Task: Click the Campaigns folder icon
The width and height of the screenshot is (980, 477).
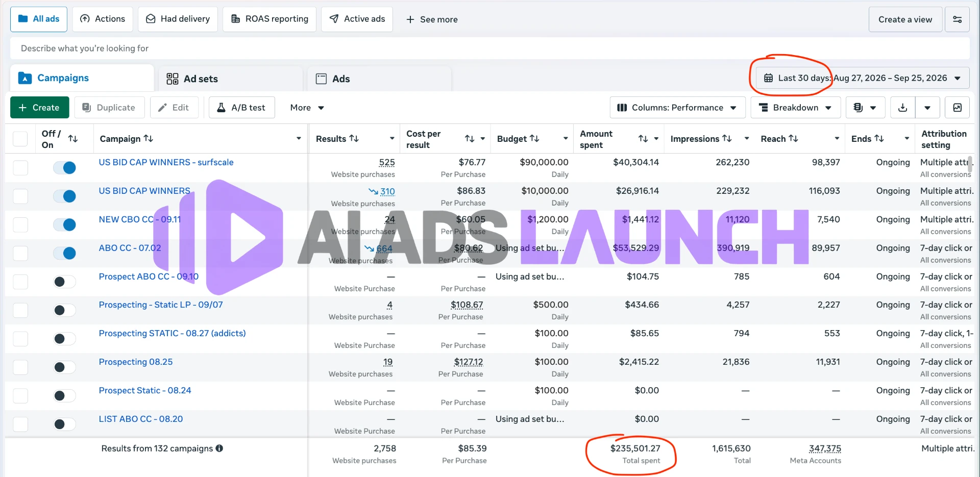Action: pos(25,78)
